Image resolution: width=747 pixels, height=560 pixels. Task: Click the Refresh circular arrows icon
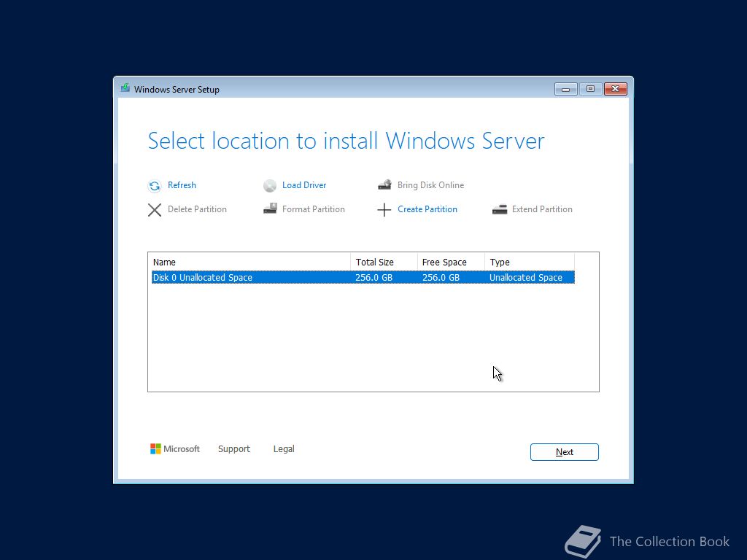click(x=155, y=186)
